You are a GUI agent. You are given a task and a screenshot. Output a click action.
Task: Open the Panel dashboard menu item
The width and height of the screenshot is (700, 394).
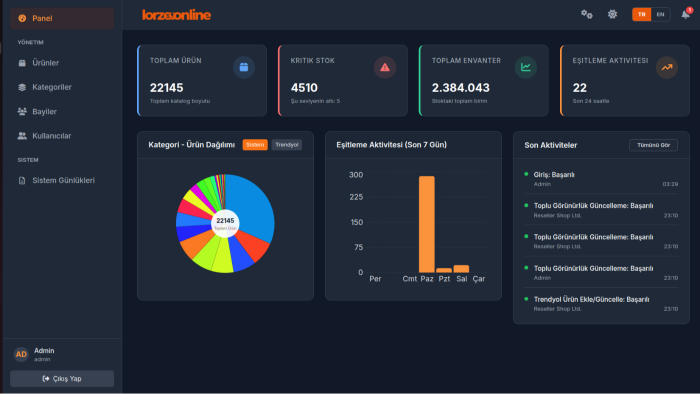62,18
